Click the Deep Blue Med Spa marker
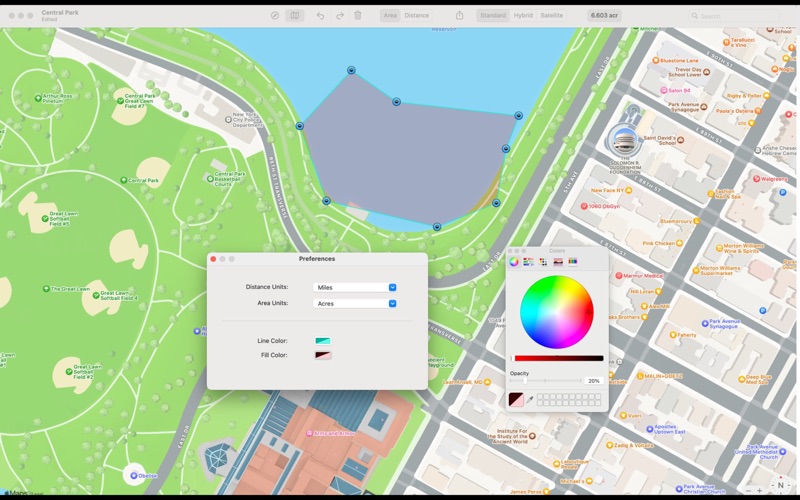This screenshot has height=500, width=800. [x=741, y=379]
